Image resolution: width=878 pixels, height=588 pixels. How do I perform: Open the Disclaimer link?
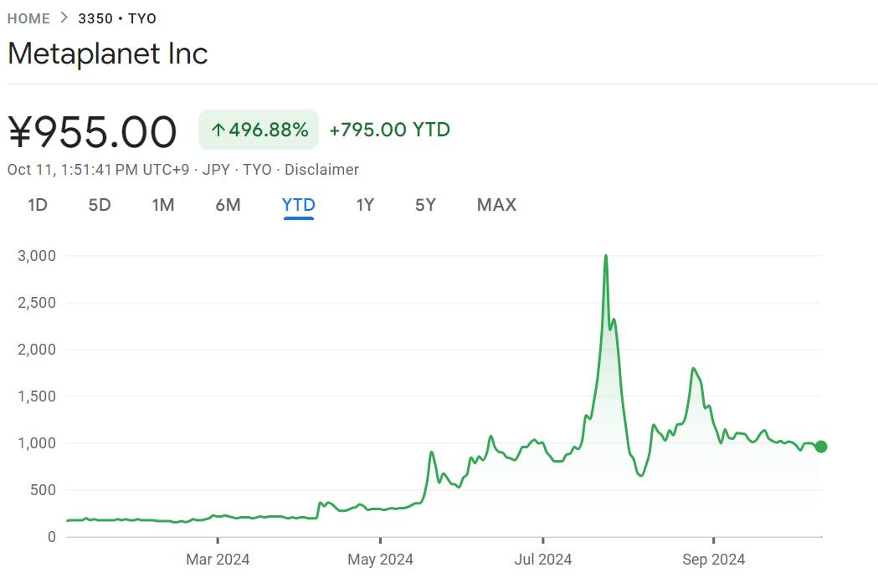321,170
